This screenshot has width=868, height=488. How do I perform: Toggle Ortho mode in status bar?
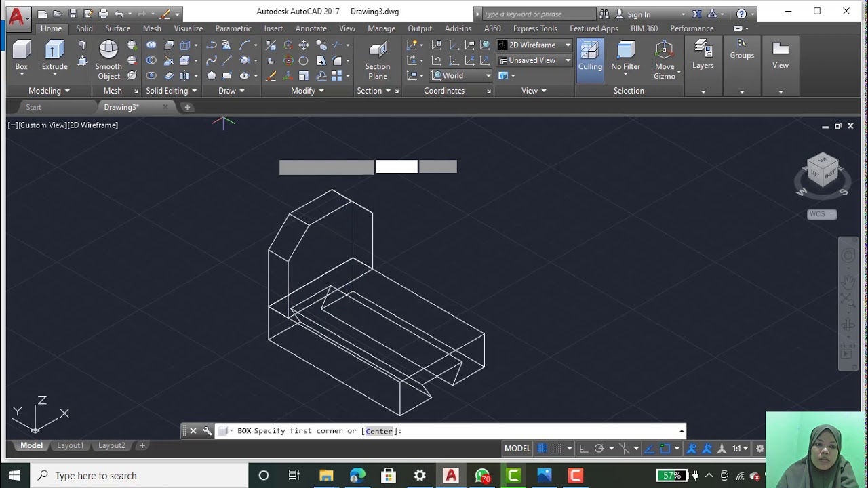[583, 448]
